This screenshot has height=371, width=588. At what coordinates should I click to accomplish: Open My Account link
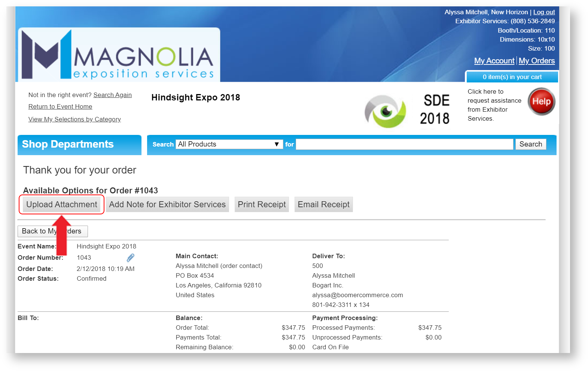tap(494, 61)
